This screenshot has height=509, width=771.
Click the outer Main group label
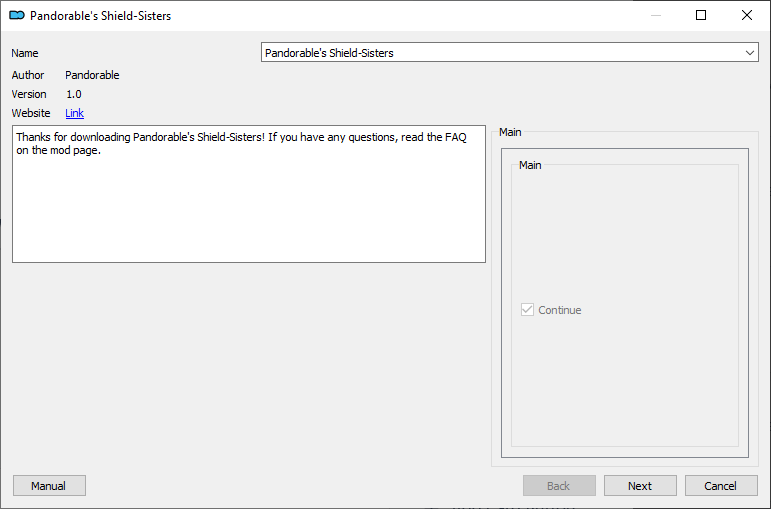coord(510,132)
